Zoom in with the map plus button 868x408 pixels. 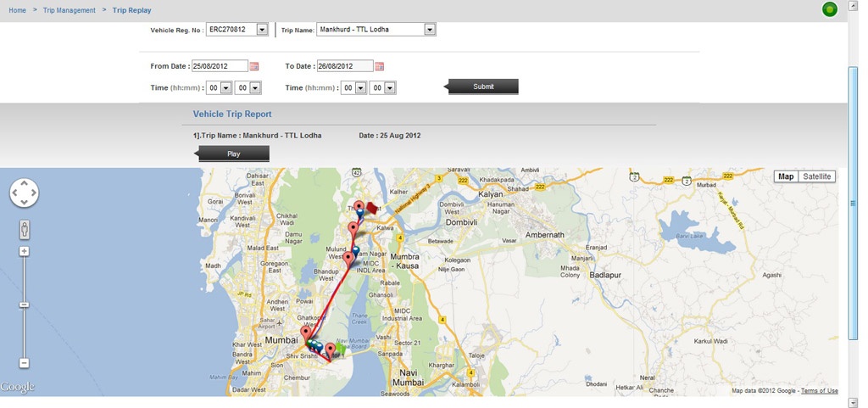coord(24,251)
